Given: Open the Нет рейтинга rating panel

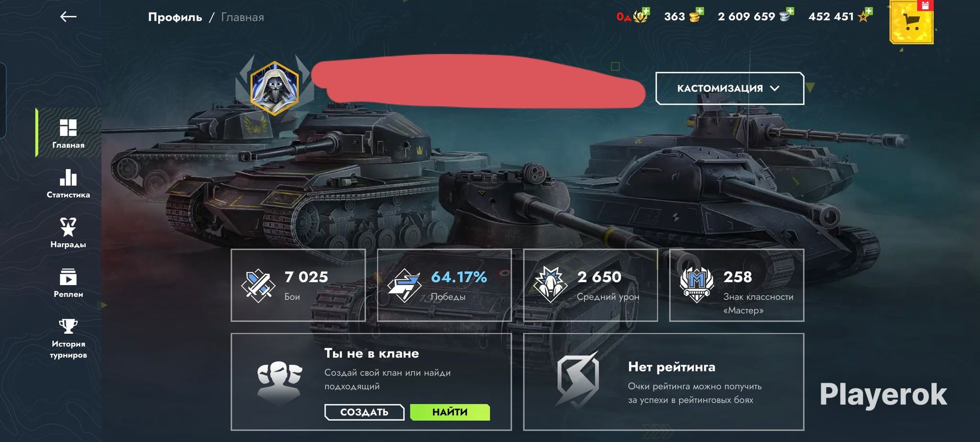Looking at the screenshot, I should click(664, 382).
